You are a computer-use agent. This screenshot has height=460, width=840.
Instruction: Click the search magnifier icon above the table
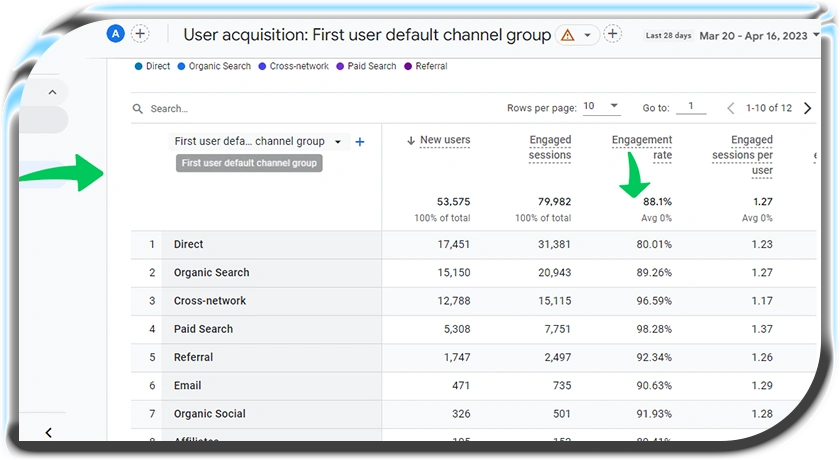[x=138, y=108]
